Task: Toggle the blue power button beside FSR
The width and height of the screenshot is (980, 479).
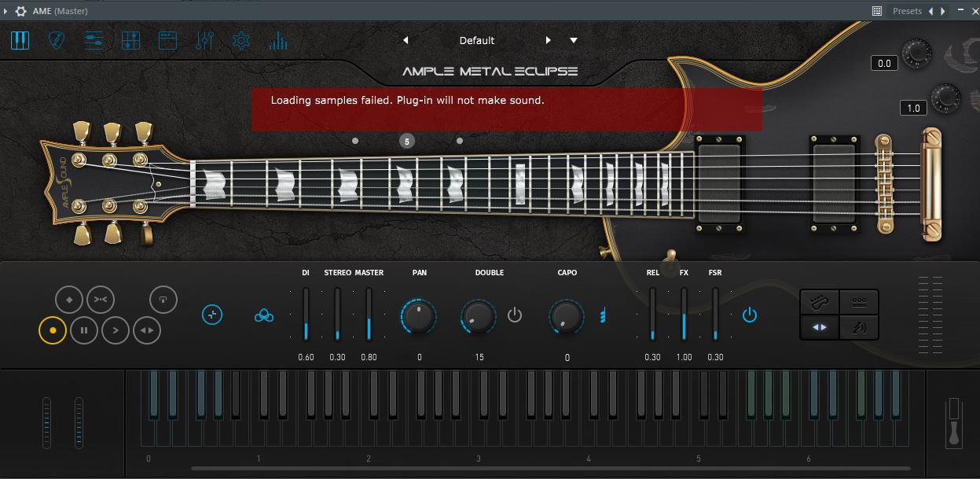Action: [x=750, y=315]
